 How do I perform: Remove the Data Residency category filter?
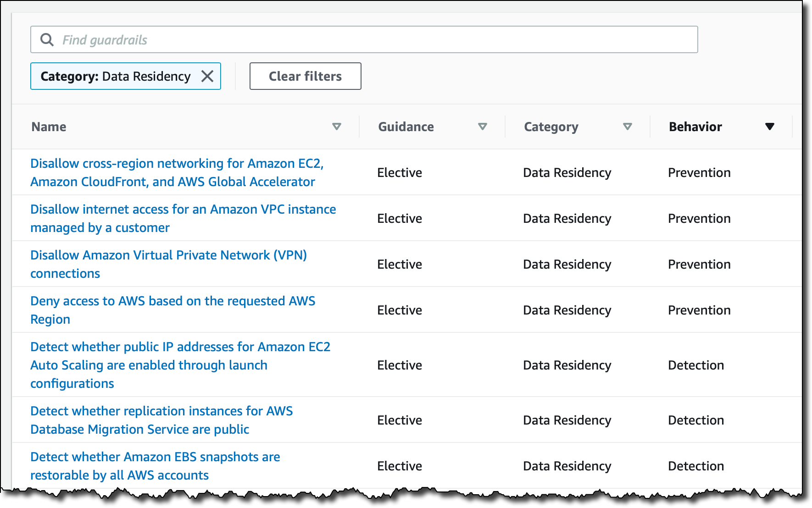[207, 76]
